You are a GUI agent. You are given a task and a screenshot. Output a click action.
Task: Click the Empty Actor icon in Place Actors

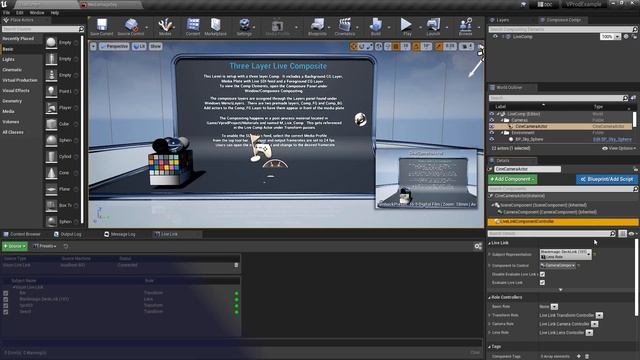point(51,42)
